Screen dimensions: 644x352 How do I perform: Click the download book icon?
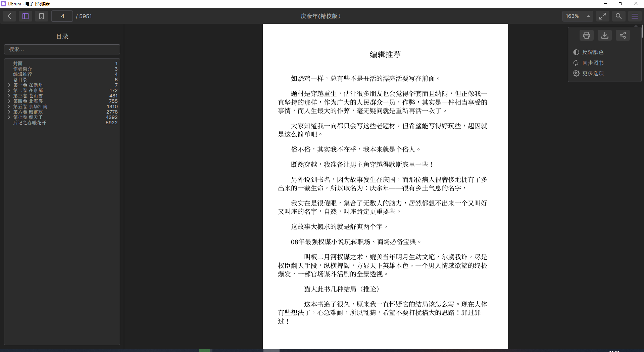tap(604, 35)
